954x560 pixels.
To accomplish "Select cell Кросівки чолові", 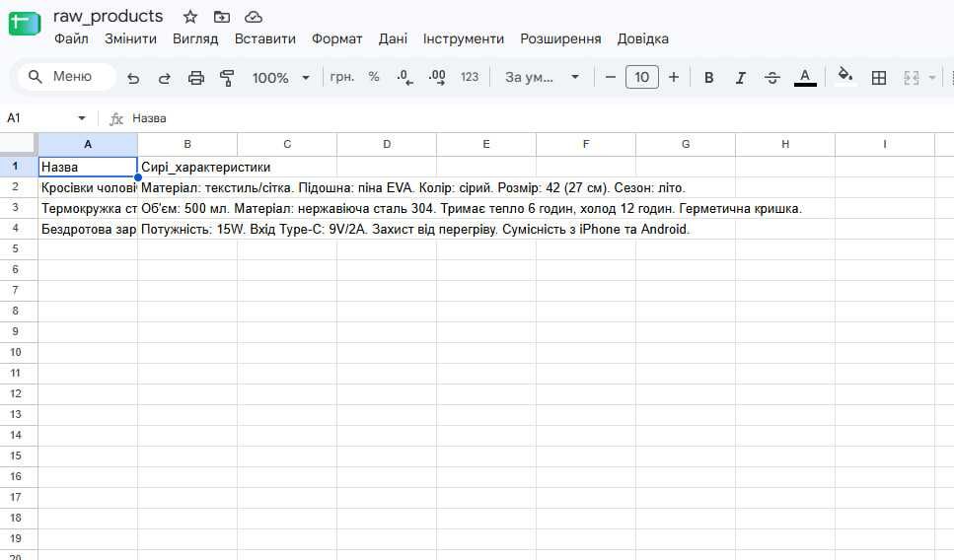I will 88,187.
